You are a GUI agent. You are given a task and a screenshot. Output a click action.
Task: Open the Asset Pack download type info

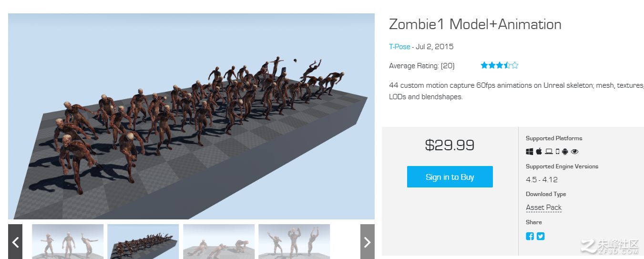[x=543, y=207]
